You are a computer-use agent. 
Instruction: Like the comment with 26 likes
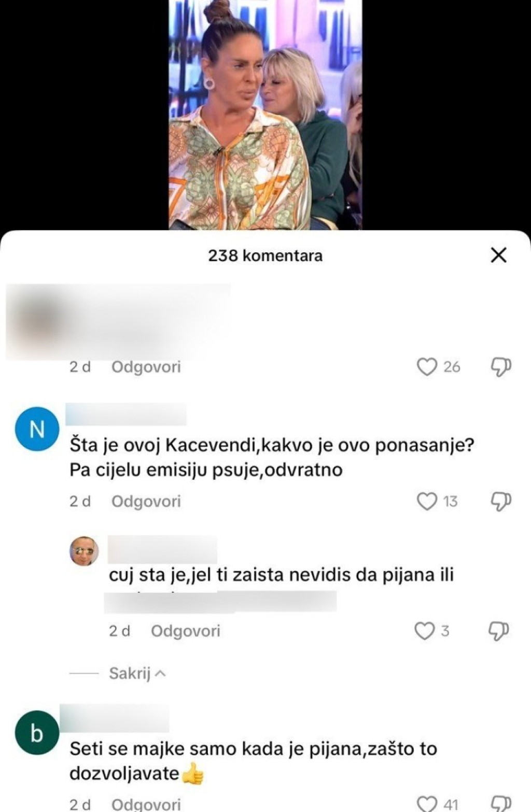point(427,367)
